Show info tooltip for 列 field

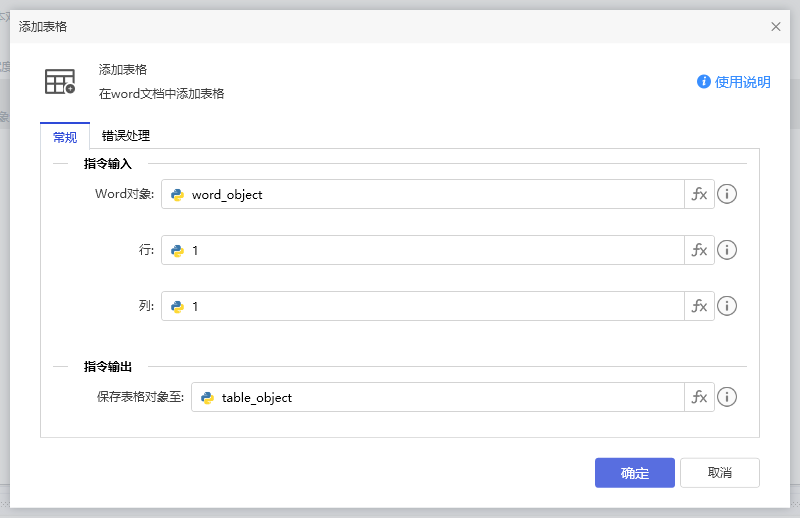click(x=727, y=306)
